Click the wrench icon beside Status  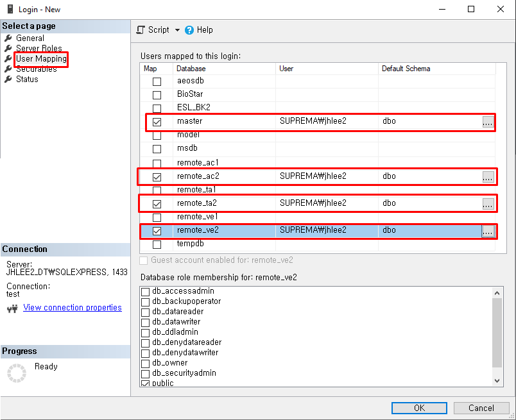point(8,79)
